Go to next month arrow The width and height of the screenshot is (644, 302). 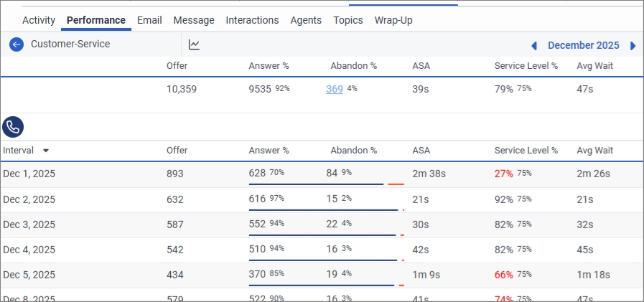point(633,46)
